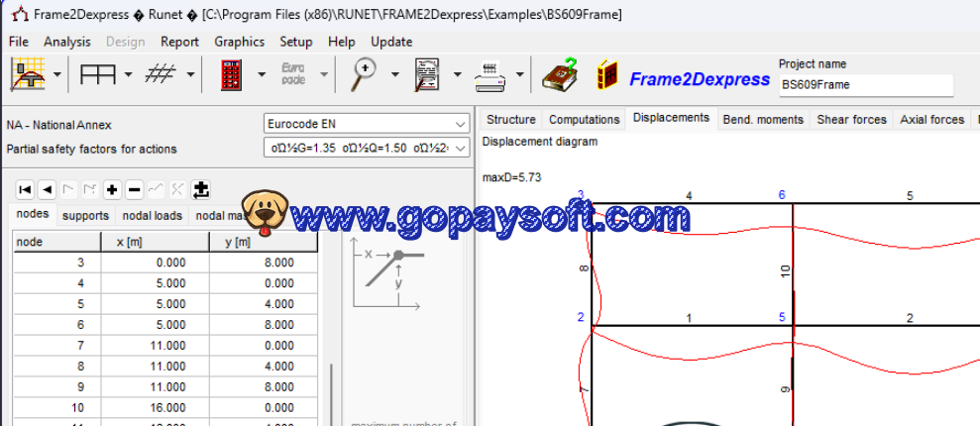Open the Report menu

pyautogui.click(x=179, y=42)
